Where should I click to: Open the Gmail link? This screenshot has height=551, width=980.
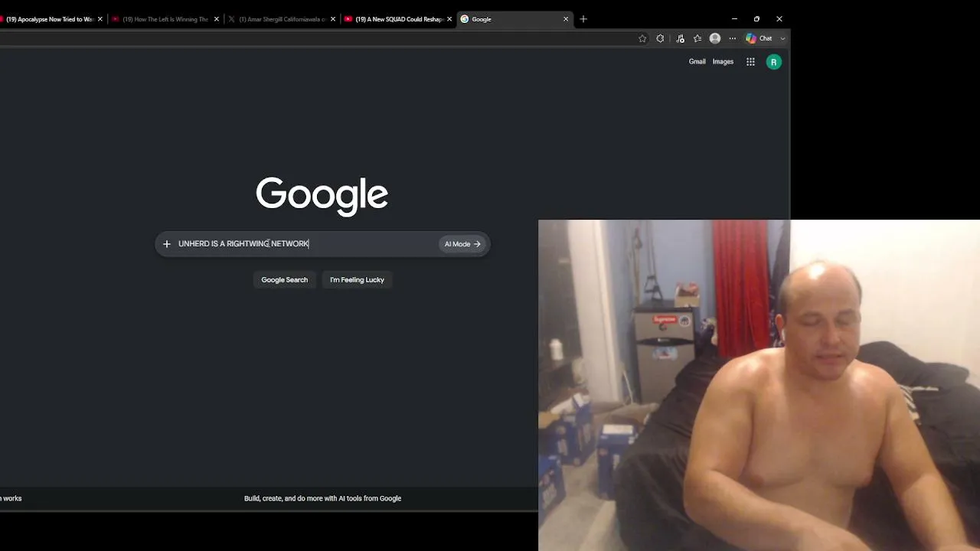(x=697, y=62)
